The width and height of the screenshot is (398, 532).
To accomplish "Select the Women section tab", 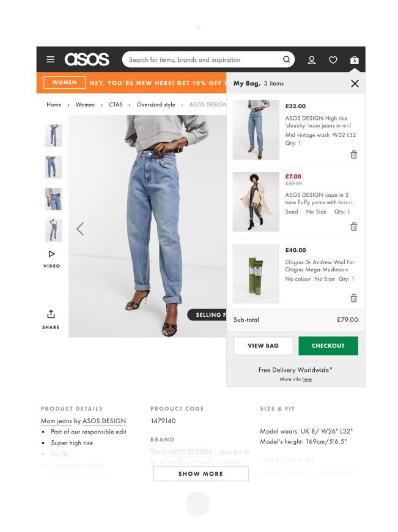I will click(x=64, y=83).
